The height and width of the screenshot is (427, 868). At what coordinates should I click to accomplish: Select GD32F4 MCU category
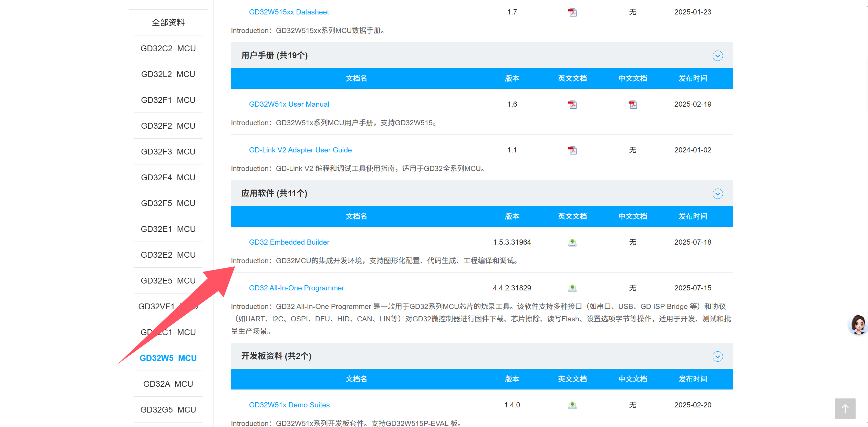click(x=168, y=178)
